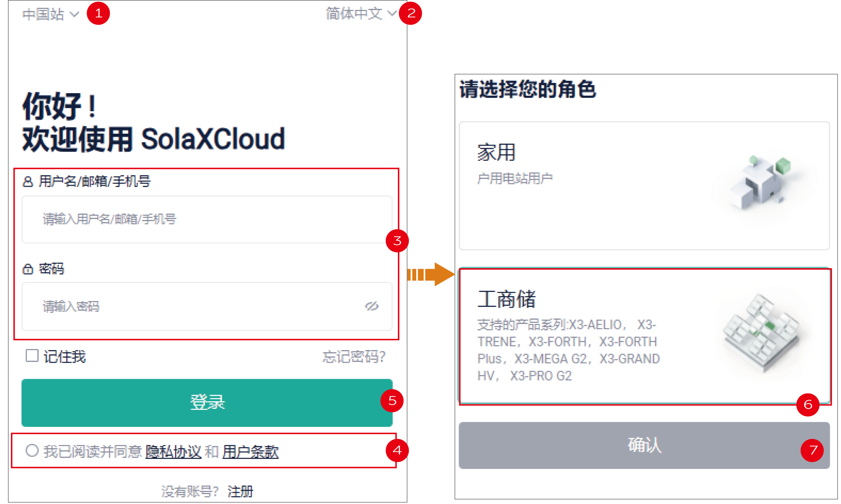Open the 用户条款 link
Viewport: 841px width, 504px height.
point(251,451)
